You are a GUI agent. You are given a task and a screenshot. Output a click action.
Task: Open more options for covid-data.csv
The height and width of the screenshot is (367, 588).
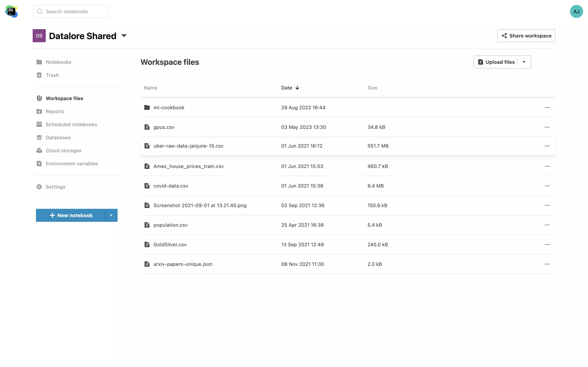tap(547, 186)
